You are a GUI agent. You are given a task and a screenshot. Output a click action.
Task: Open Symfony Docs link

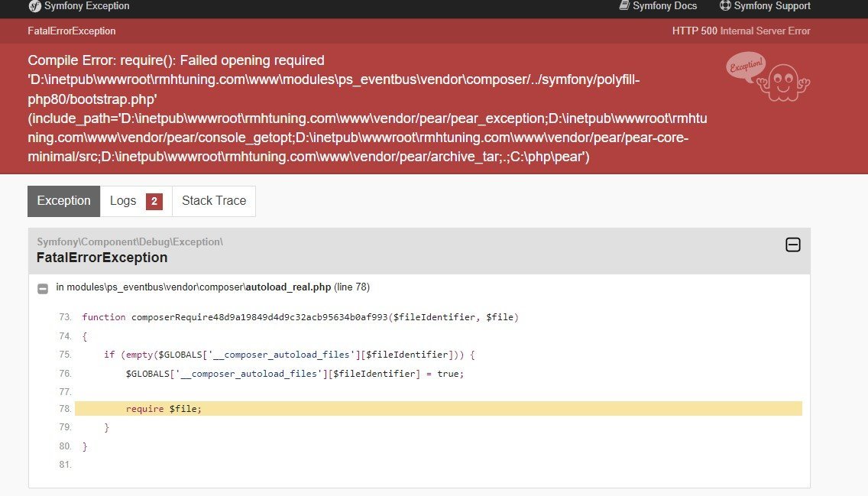coord(658,6)
